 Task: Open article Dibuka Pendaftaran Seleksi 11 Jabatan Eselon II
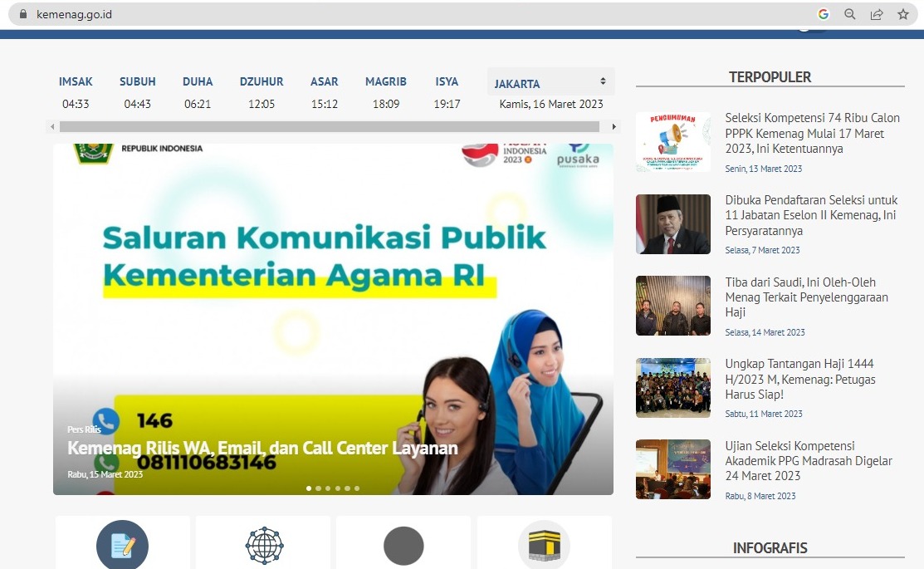(x=811, y=215)
